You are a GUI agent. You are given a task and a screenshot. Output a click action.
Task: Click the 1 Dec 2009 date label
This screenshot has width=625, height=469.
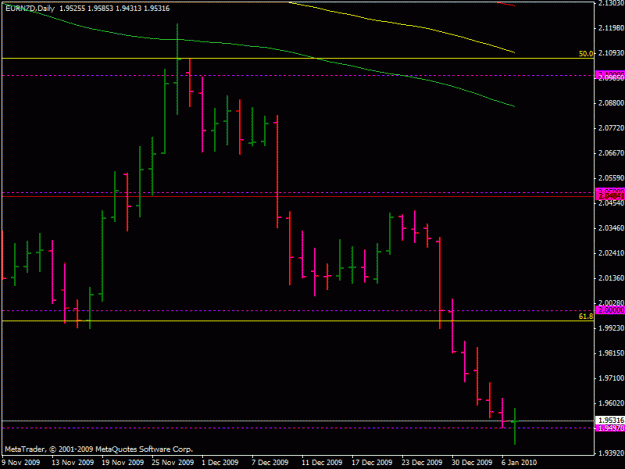[220, 462]
